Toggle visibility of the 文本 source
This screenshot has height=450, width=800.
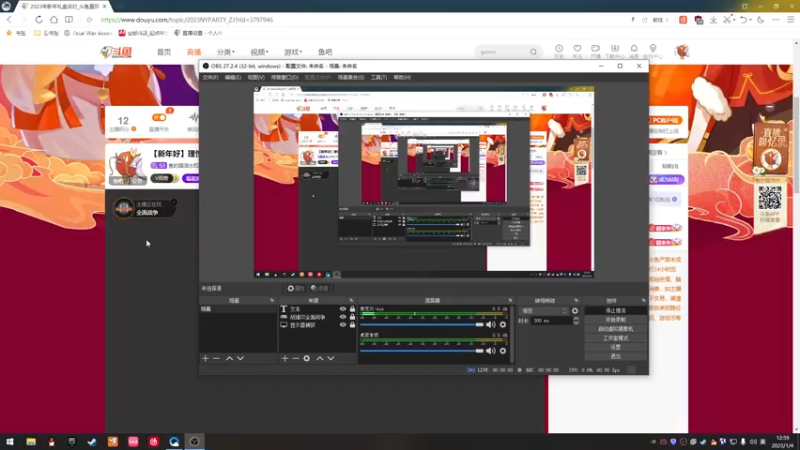[343, 309]
